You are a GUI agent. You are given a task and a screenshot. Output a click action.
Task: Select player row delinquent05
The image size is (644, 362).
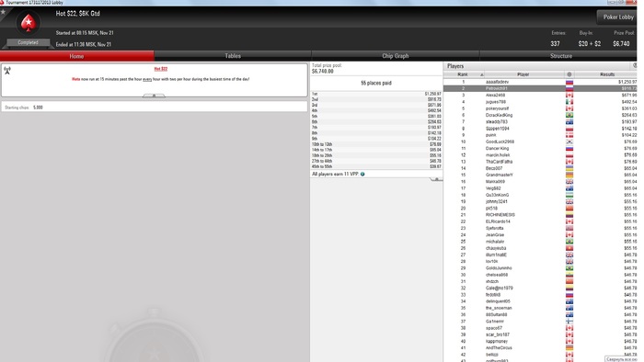pos(540,301)
